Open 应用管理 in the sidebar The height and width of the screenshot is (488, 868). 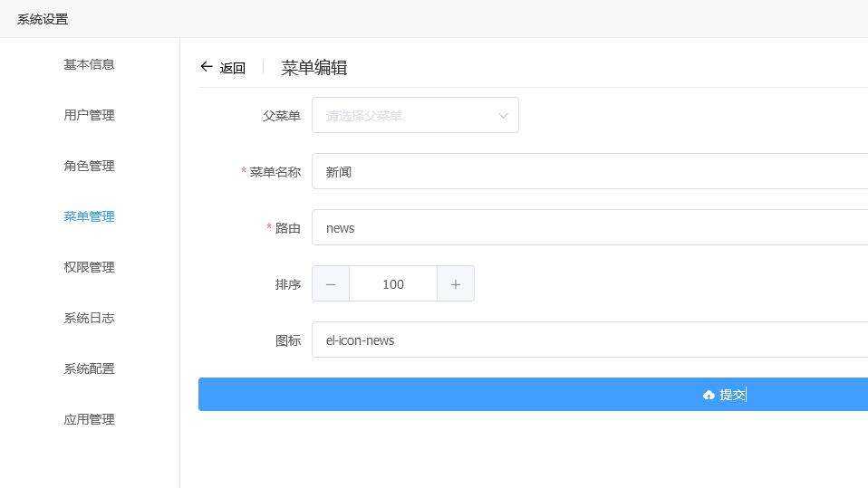pos(89,419)
